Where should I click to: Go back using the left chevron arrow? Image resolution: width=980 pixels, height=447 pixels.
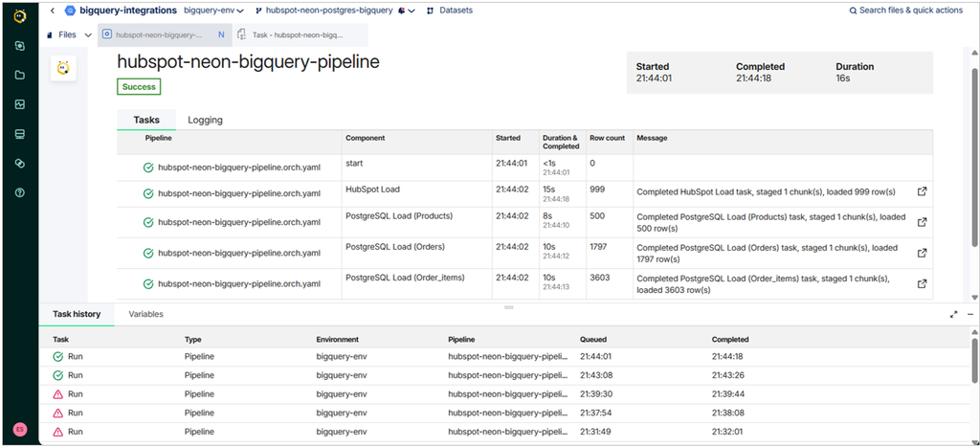(53, 11)
